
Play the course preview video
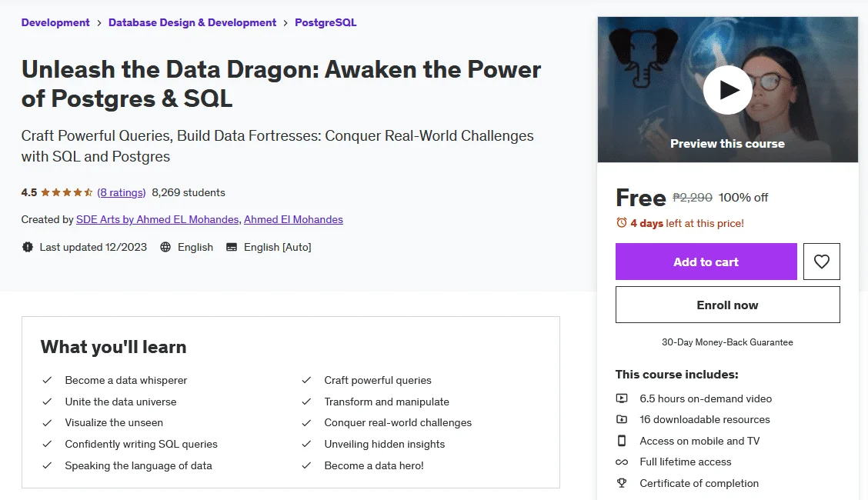tap(727, 89)
